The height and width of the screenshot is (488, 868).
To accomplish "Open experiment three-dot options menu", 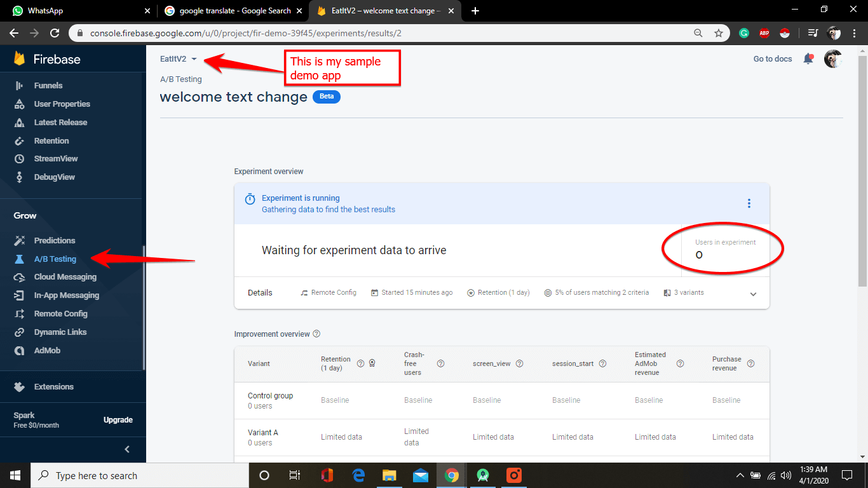I will coord(749,203).
